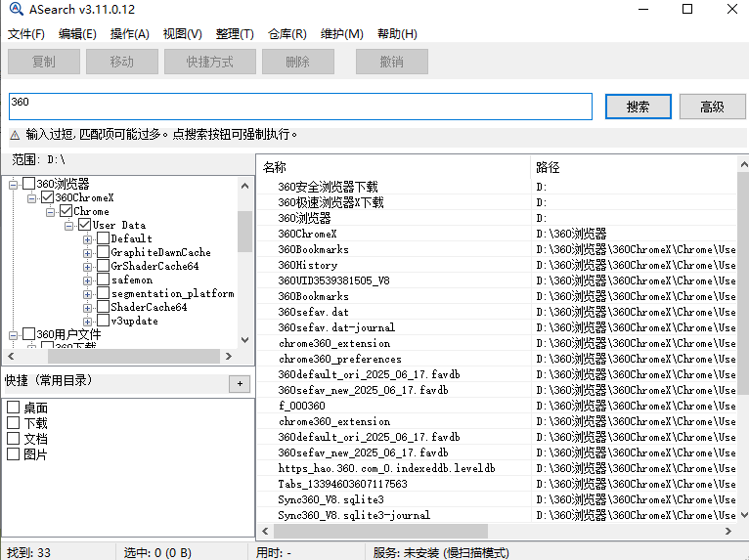
Task: Open the 帮助(H) menu
Action: pos(397,34)
